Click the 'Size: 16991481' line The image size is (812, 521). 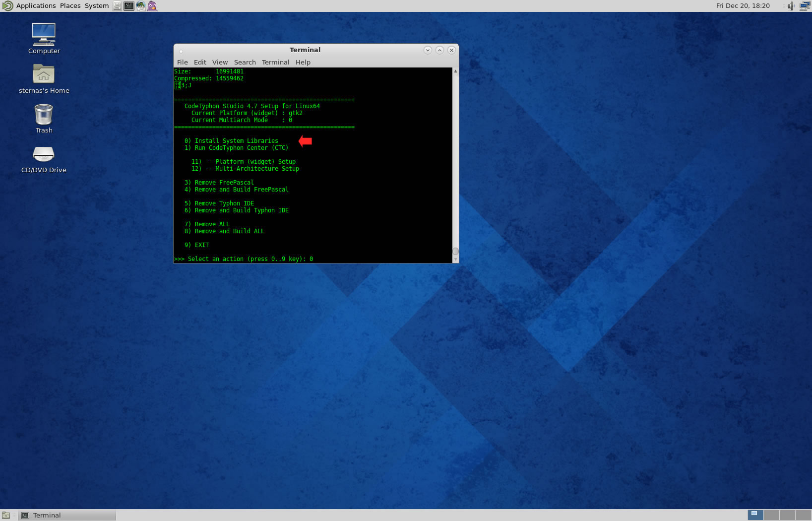[x=209, y=71]
